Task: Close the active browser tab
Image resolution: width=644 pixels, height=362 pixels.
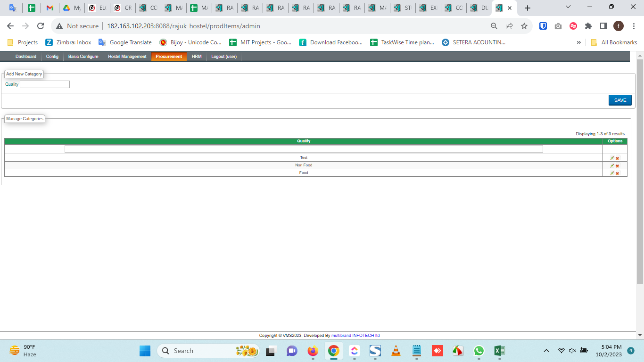Action: point(510,8)
